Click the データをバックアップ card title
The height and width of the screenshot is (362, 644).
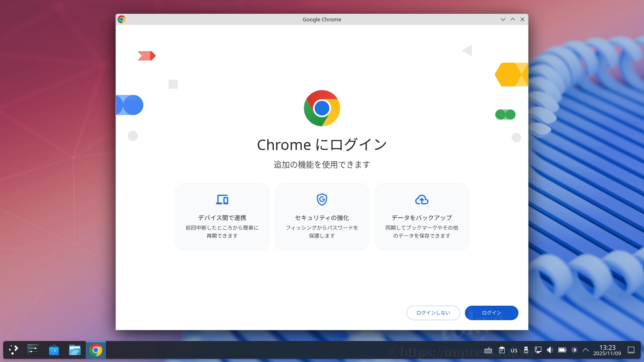click(x=422, y=218)
